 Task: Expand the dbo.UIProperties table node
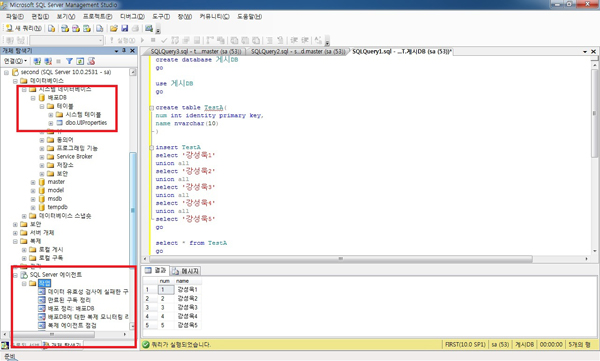pos(51,123)
